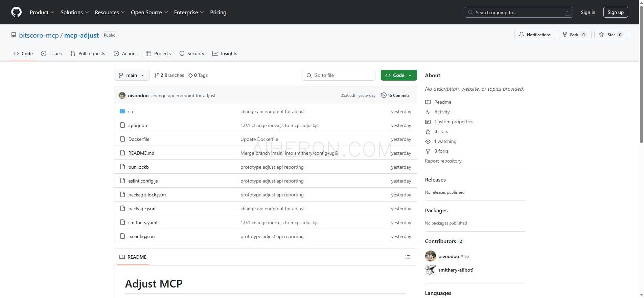Open the Contributors heading link
Screen dimensions: 644x298
click(444, 241)
